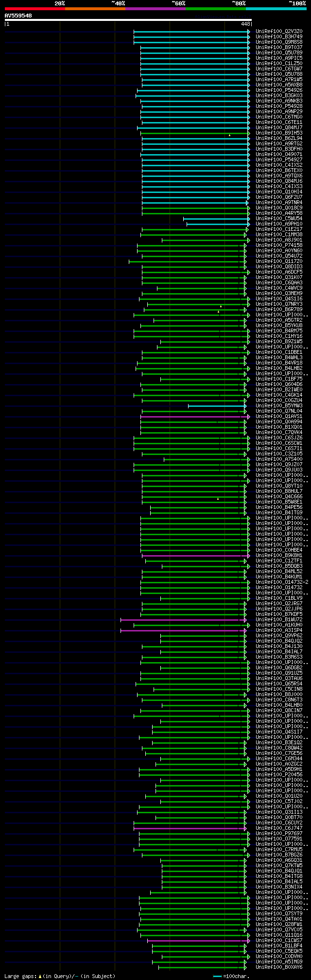Click the label UniRef100_P54926
Image resolution: width=311 pixels, height=980 pixels.
279,90
